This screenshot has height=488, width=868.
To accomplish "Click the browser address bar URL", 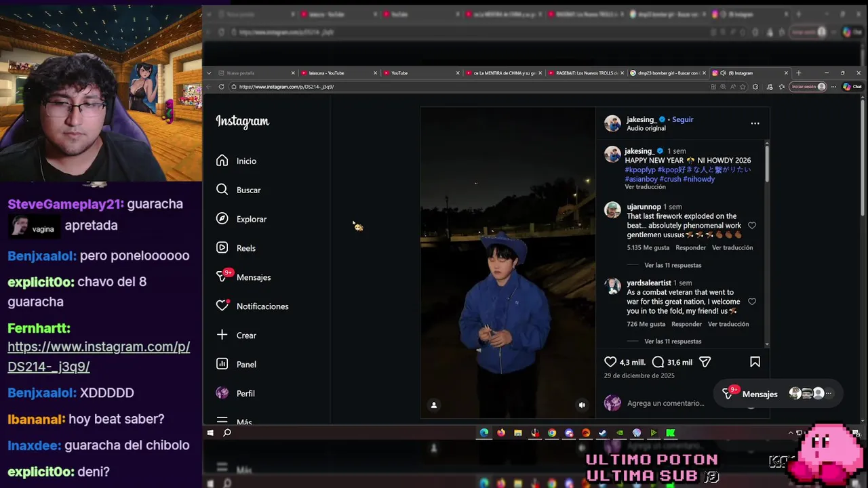I will coord(287,87).
